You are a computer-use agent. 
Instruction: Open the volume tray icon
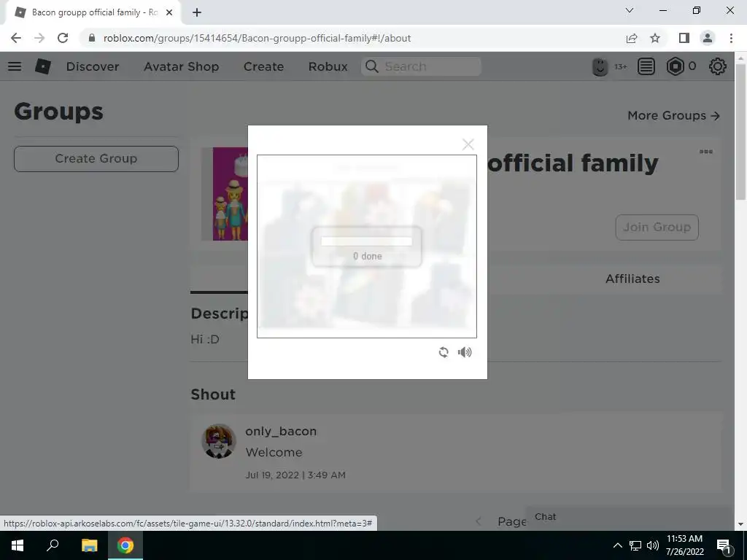(653, 545)
